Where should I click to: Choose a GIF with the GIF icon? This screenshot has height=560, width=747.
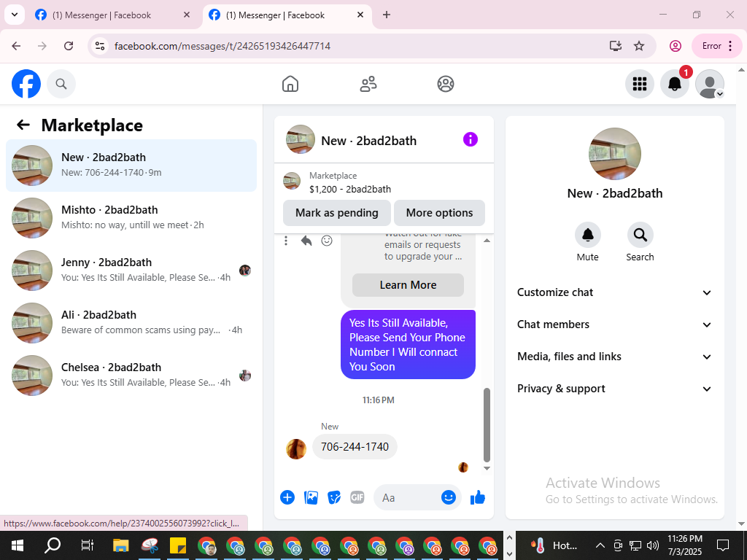(357, 497)
